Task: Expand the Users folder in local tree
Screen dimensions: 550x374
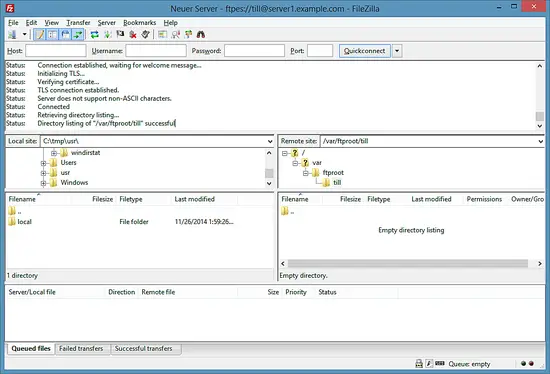Action: (x=43, y=163)
